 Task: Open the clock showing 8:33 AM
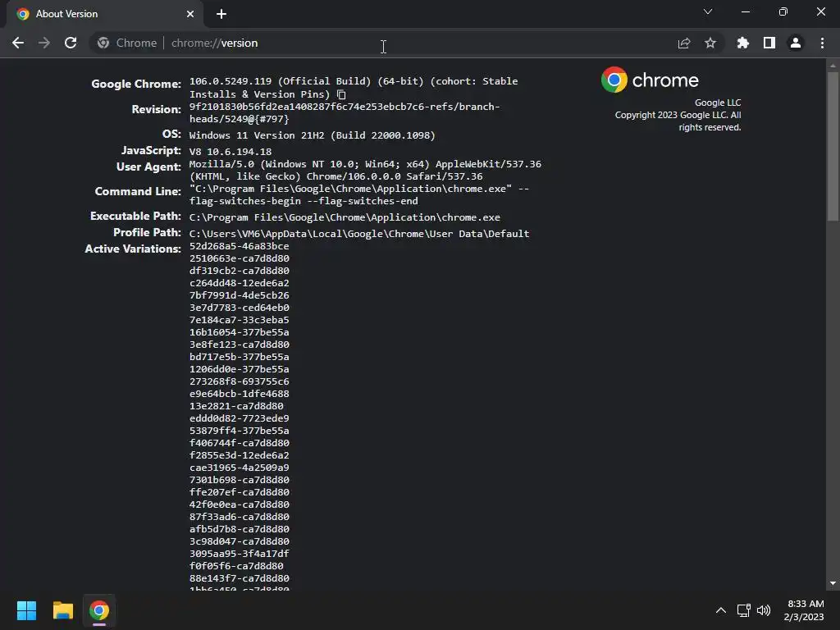804,610
